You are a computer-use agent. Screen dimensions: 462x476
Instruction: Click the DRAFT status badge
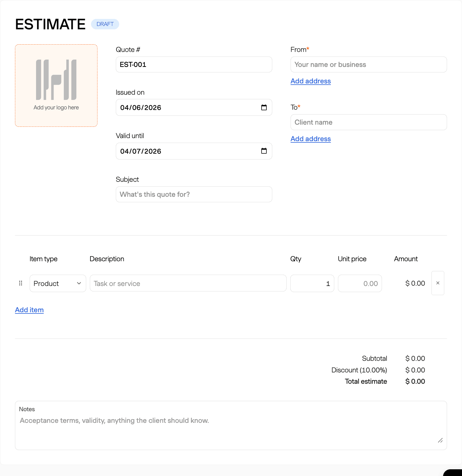click(105, 24)
